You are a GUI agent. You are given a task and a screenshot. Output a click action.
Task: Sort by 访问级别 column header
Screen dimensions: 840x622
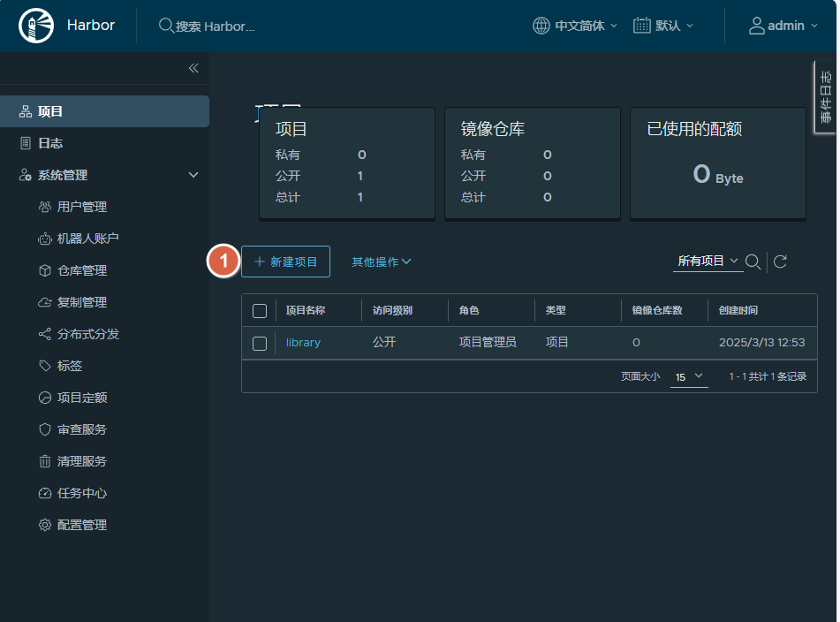coord(392,311)
